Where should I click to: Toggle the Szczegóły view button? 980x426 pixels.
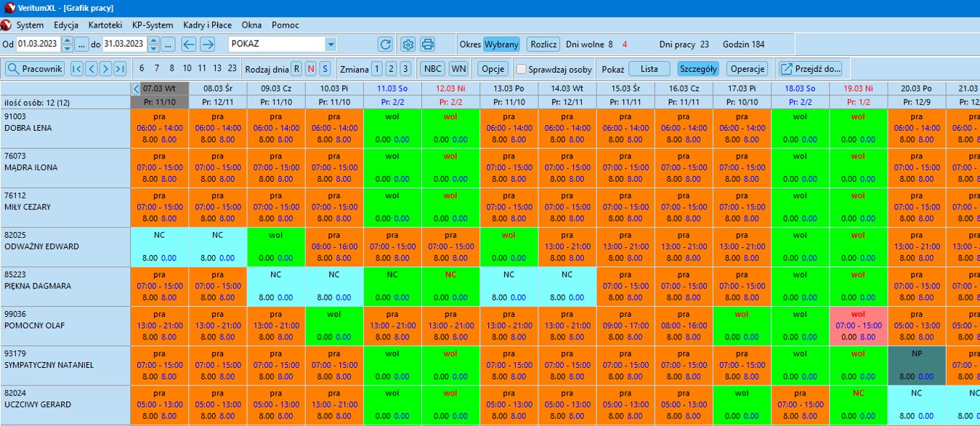tap(698, 69)
